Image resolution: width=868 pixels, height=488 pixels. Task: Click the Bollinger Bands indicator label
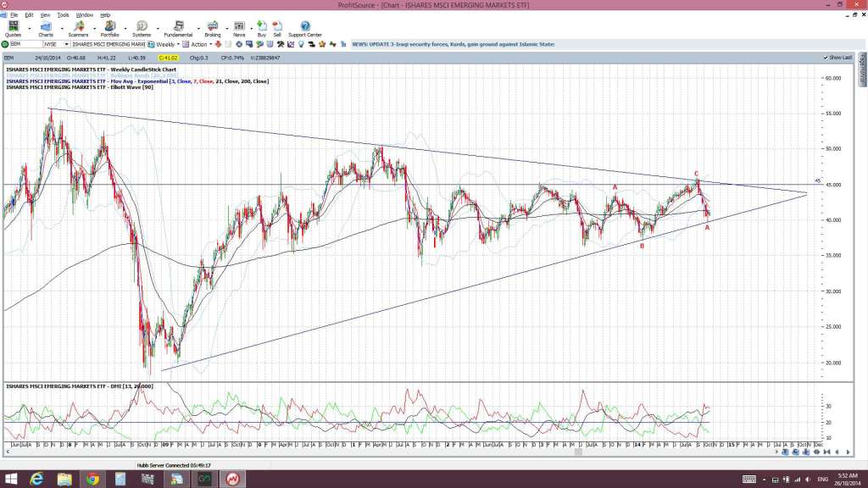92,75
